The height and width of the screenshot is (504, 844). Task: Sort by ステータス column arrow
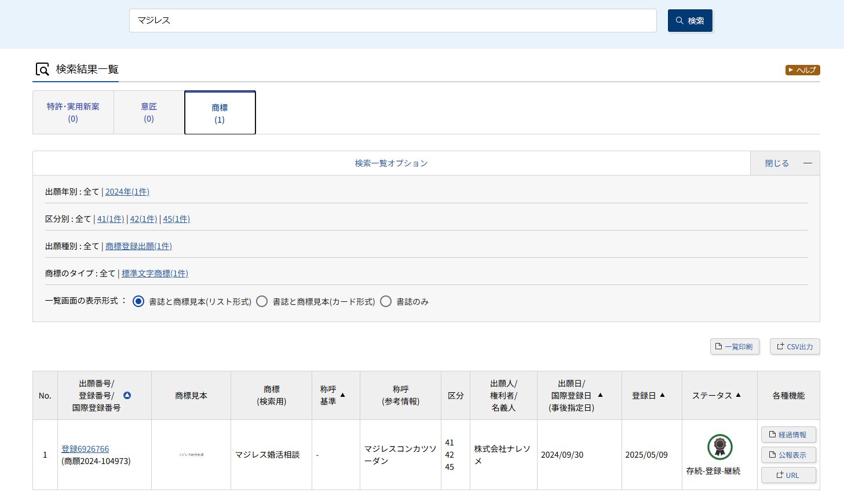coord(738,395)
